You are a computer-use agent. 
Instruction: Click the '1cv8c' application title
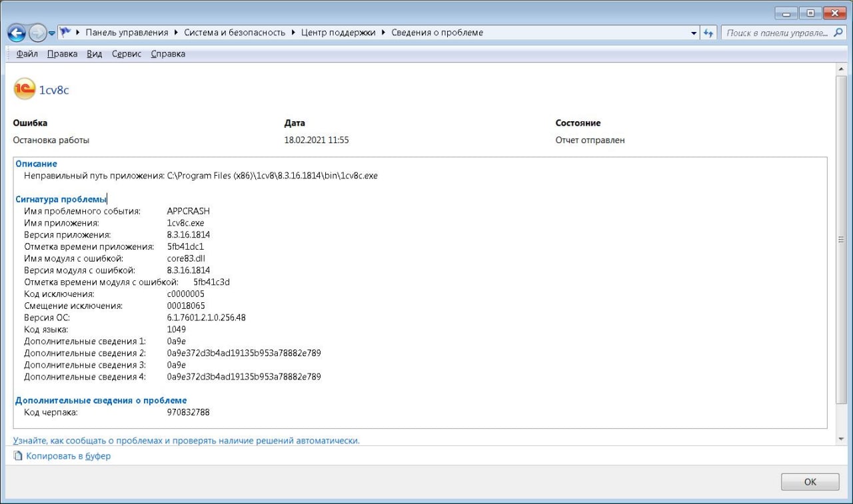click(x=54, y=90)
